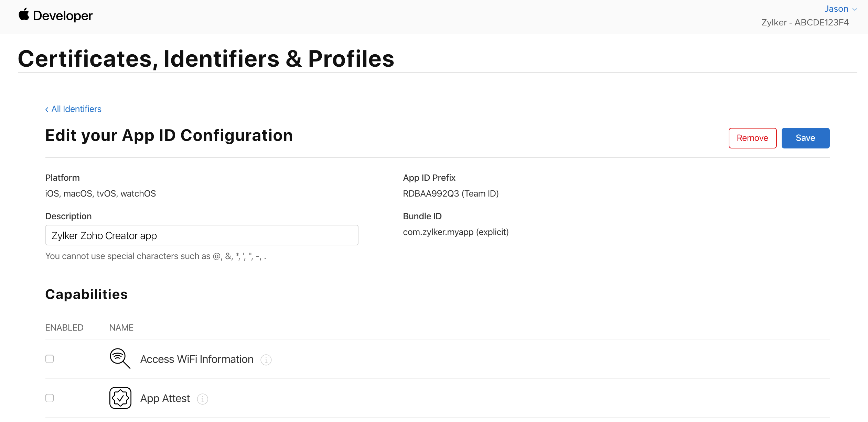868x422 pixels.
Task: Check the checkbox next to Access WiFi Information
Action: point(50,358)
